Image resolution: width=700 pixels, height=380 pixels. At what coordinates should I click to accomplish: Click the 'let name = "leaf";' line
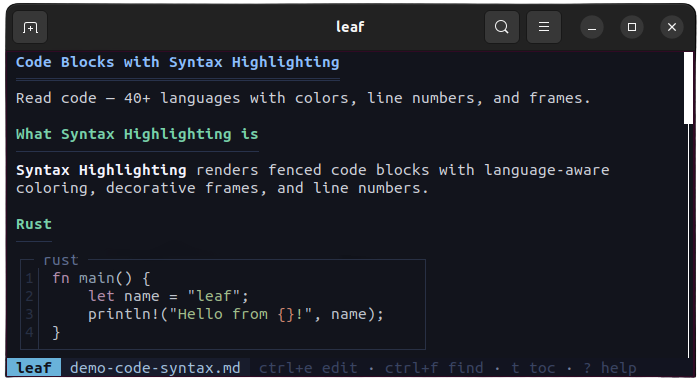tap(168, 296)
